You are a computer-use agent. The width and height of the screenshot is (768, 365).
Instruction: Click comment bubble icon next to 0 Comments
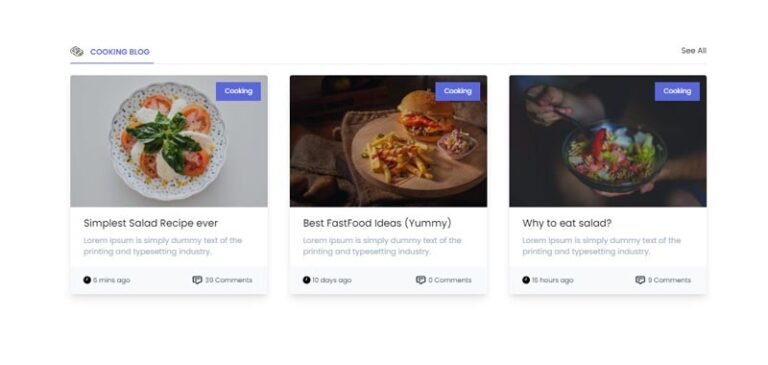tap(421, 280)
